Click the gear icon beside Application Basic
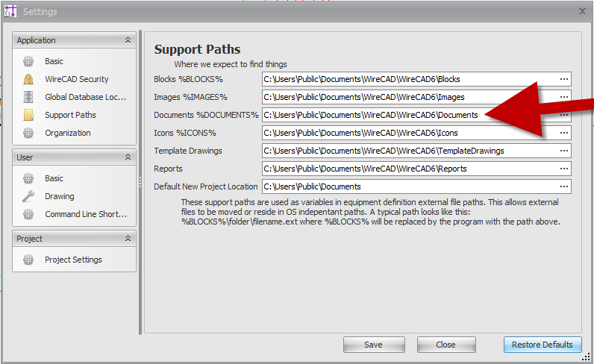 [28, 61]
